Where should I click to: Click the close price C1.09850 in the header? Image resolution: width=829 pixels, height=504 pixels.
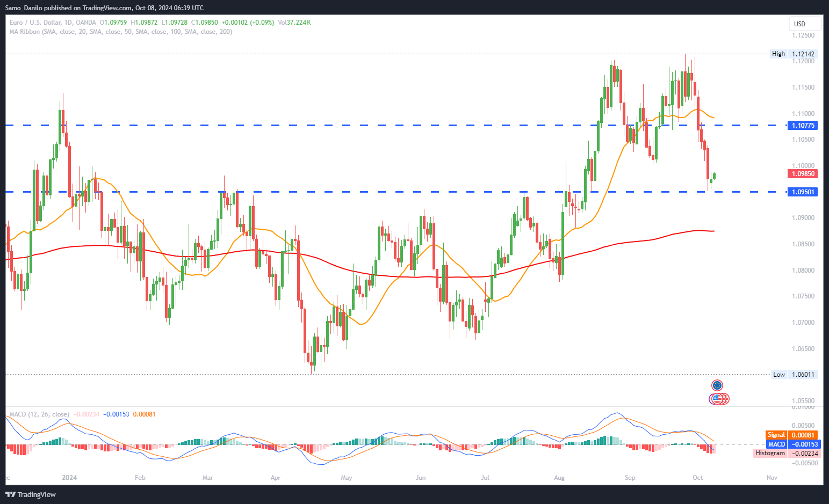[205, 23]
